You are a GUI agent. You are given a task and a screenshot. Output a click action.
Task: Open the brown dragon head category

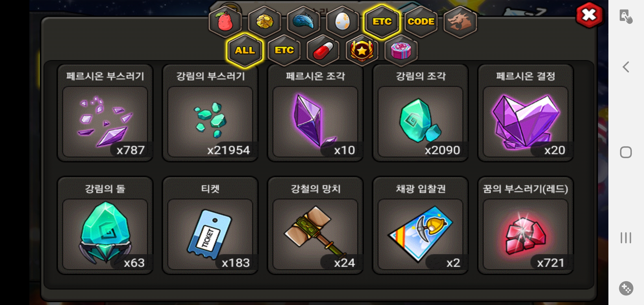460,22
